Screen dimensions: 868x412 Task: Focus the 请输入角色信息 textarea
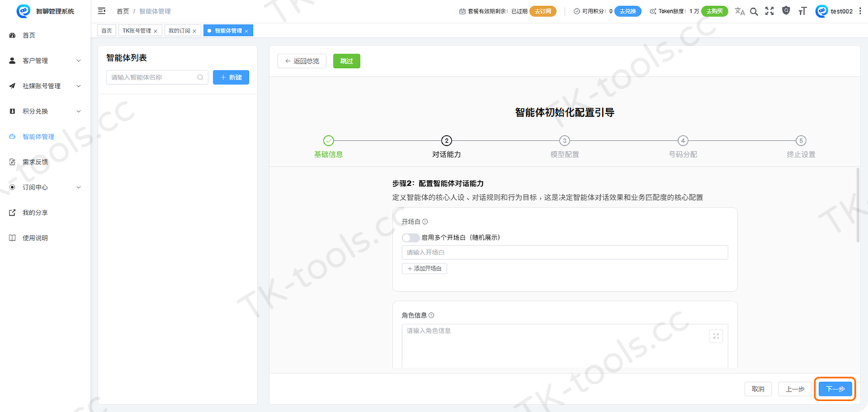coord(565,346)
